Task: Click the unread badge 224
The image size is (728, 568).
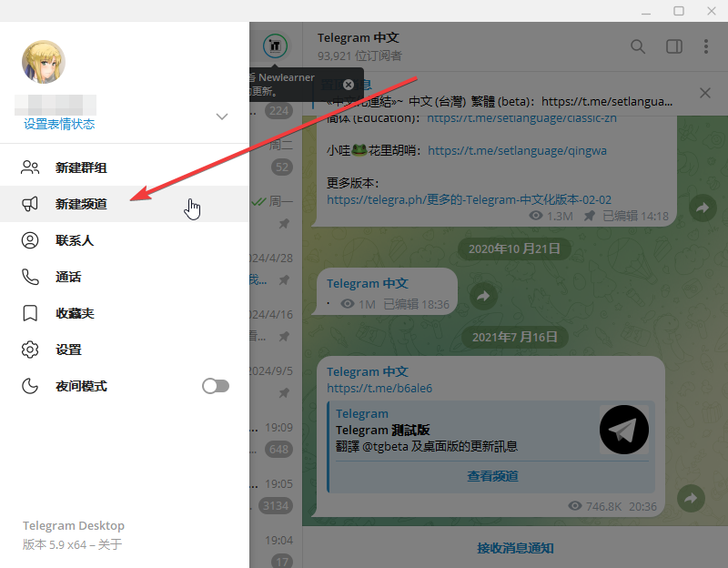Action: pos(278,110)
